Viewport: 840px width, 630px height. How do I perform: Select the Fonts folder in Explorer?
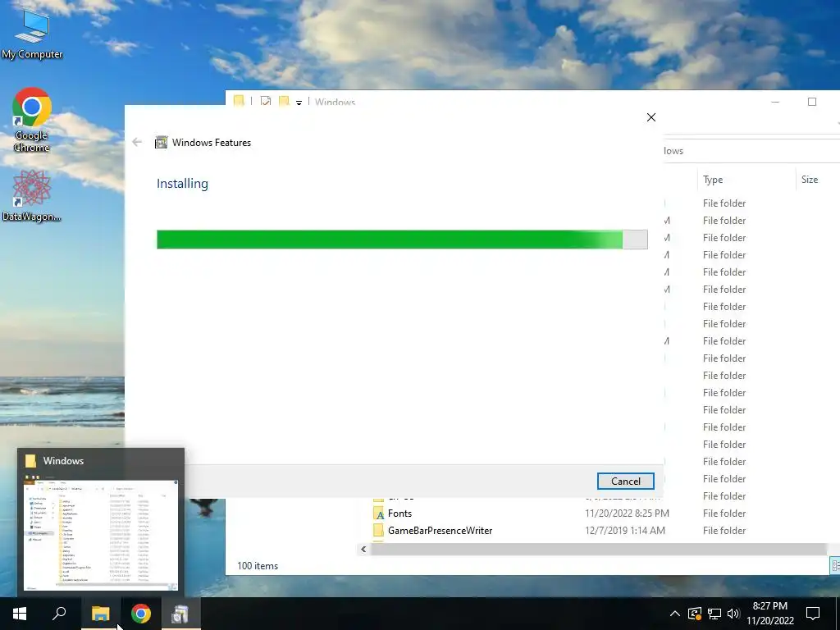point(399,514)
